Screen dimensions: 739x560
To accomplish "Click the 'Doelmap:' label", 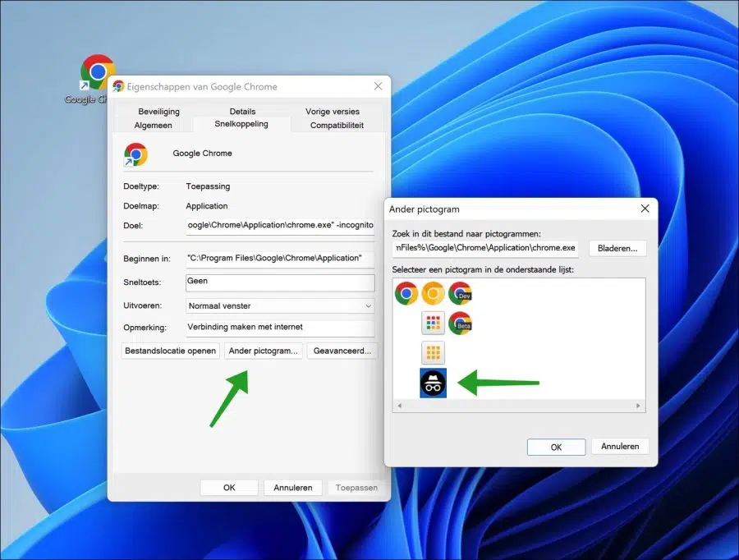I will click(x=141, y=206).
